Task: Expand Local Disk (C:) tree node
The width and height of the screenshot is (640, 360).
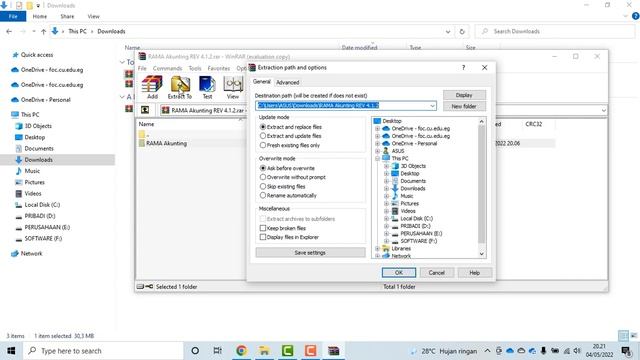Action: (387, 219)
